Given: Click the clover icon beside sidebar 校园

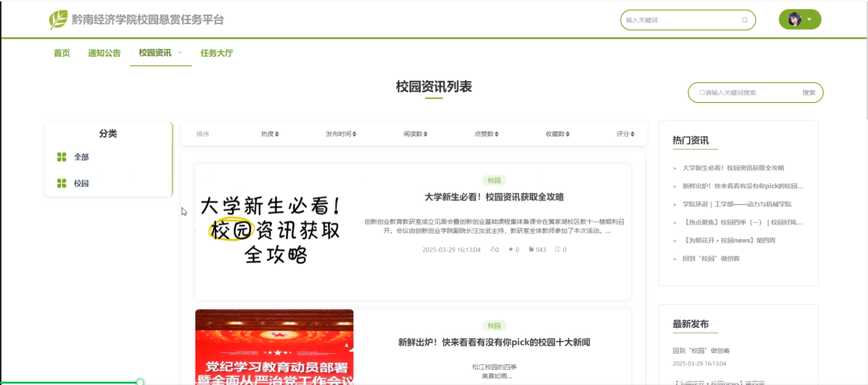Looking at the screenshot, I should click(62, 183).
